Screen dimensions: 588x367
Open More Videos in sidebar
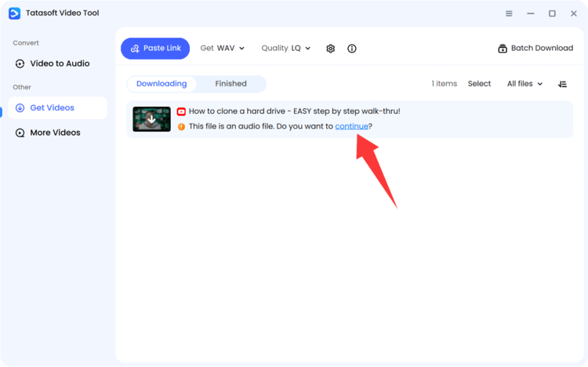[57, 133]
